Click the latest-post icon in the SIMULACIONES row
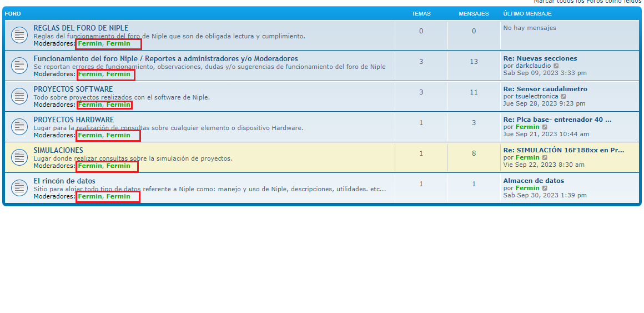This screenshot has height=313, width=644. click(x=545, y=158)
